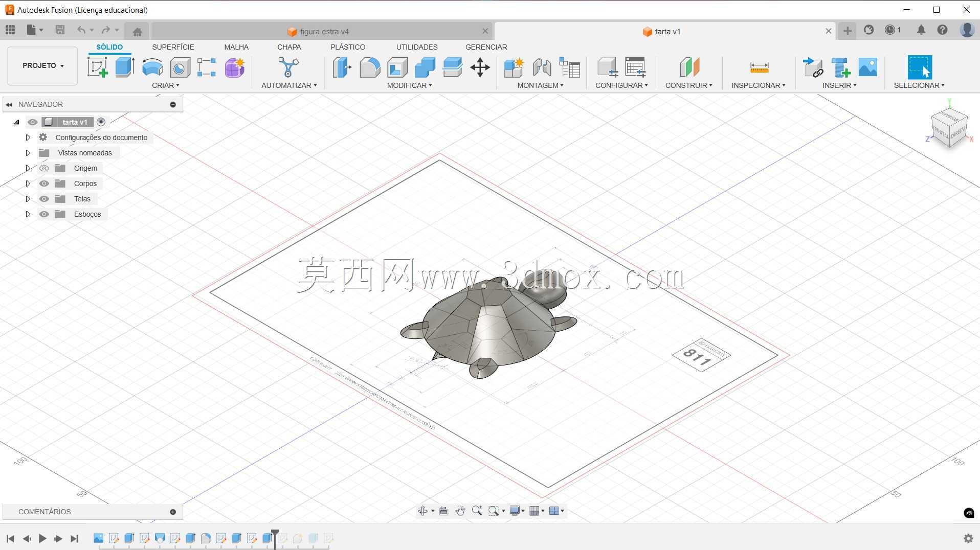Select the Fillet tool
The width and height of the screenshot is (980, 550).
coord(370,67)
